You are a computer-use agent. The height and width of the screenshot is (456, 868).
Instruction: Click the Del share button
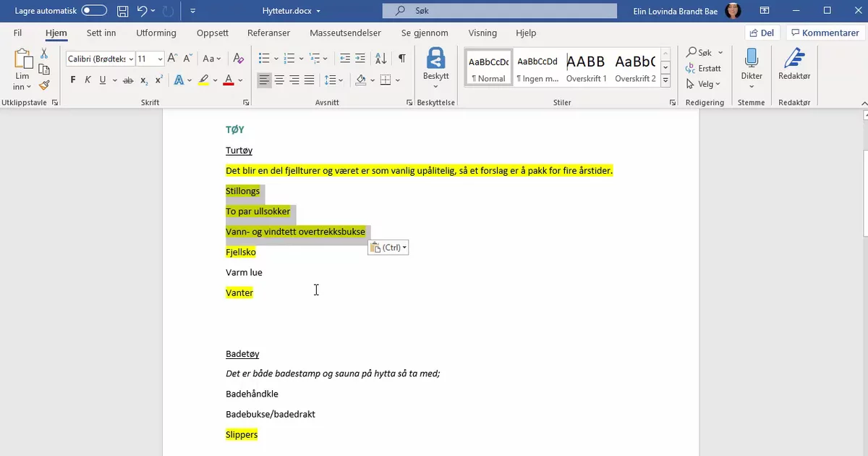point(762,33)
